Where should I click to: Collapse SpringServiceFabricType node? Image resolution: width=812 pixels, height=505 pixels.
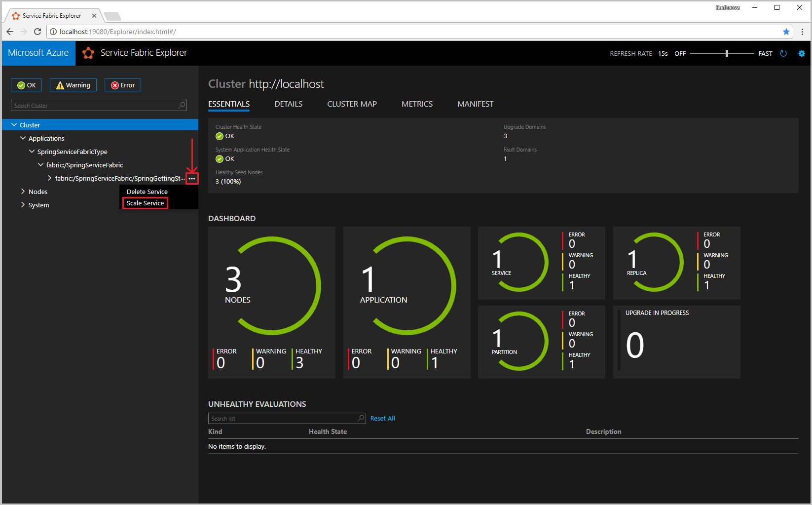tap(32, 152)
